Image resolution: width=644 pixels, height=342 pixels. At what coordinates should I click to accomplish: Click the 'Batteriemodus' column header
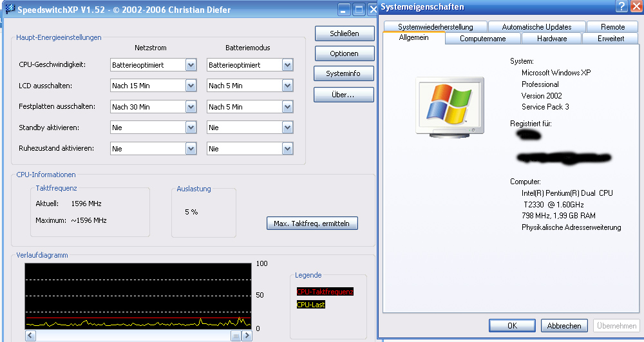tap(248, 48)
